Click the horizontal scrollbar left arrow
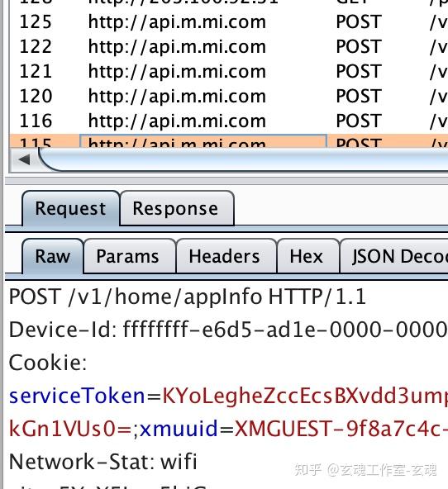 24,159
